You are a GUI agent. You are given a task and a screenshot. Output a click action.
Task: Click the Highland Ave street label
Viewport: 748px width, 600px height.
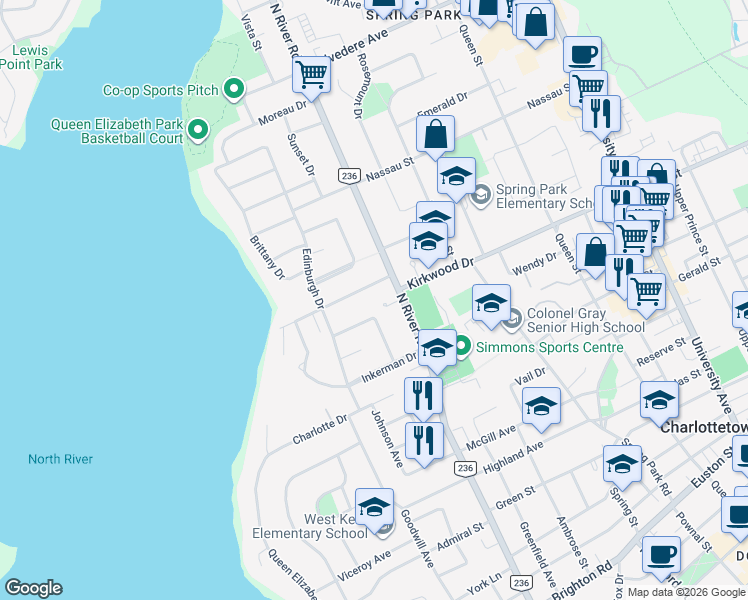pos(513,457)
